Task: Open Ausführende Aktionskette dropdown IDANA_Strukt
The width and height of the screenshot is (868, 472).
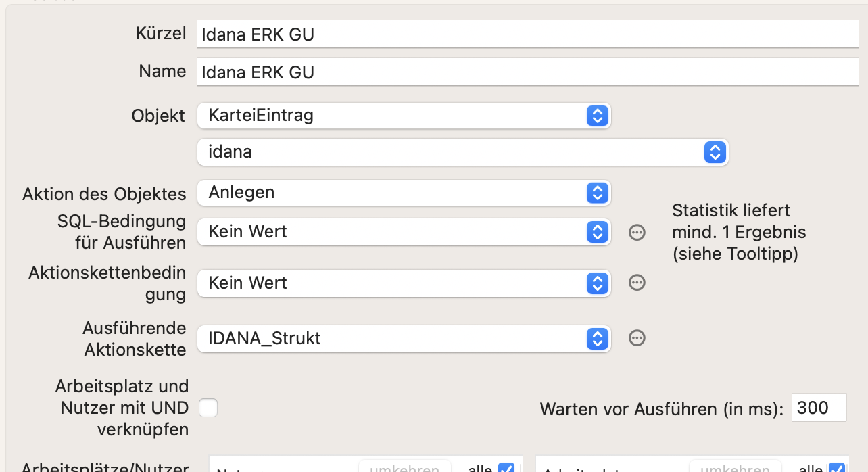Action: click(404, 339)
